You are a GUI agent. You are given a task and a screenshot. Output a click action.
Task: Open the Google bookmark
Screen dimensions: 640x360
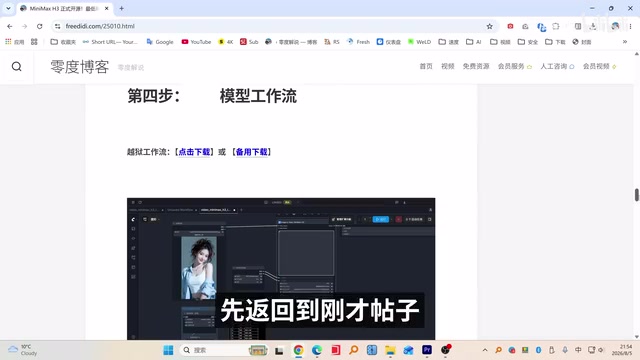click(x=160, y=42)
